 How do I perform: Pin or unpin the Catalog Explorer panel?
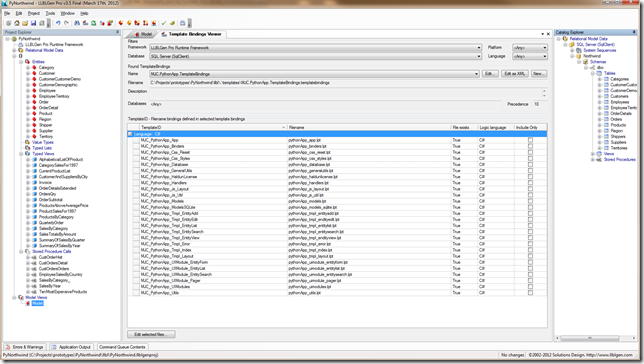coord(634,32)
